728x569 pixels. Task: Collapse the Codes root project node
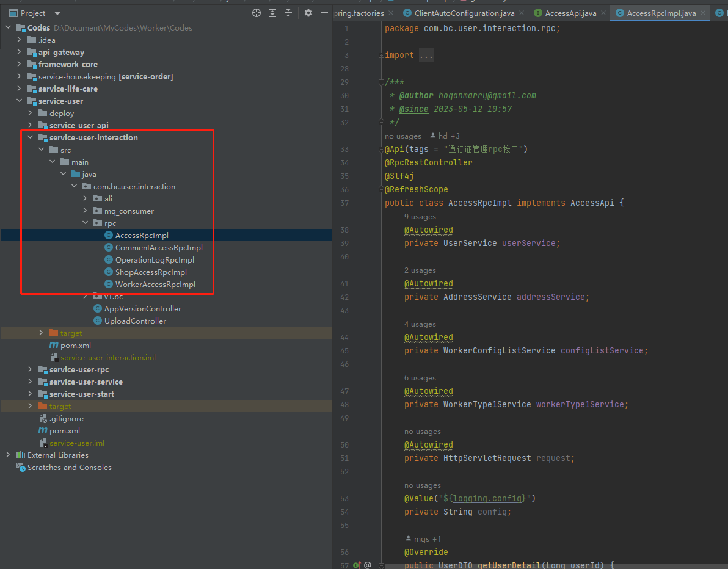[9, 27]
